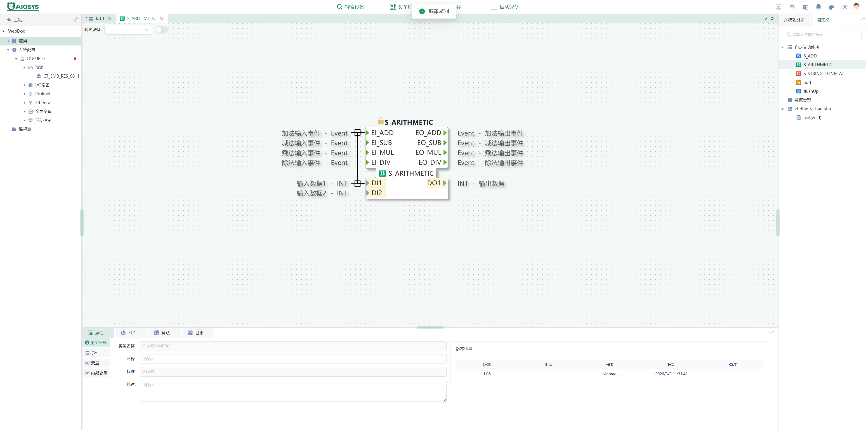
Task: Select the DI2 data input pin
Action: [x=376, y=193]
